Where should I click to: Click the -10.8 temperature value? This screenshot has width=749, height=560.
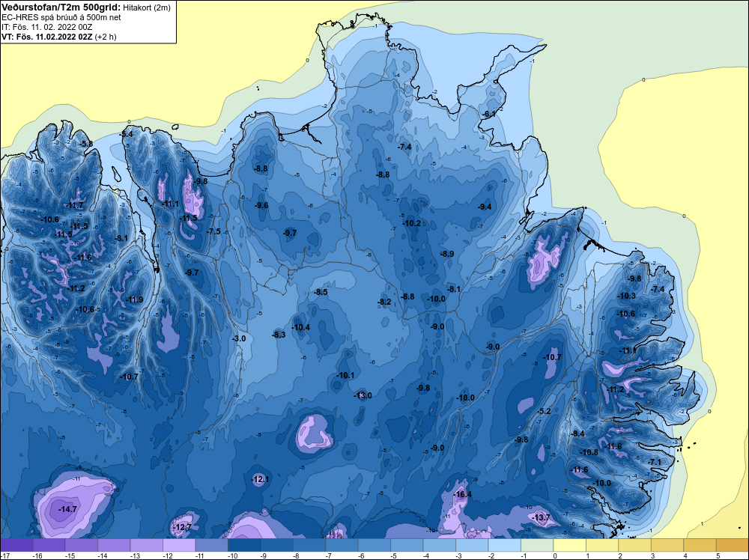[x=589, y=452]
